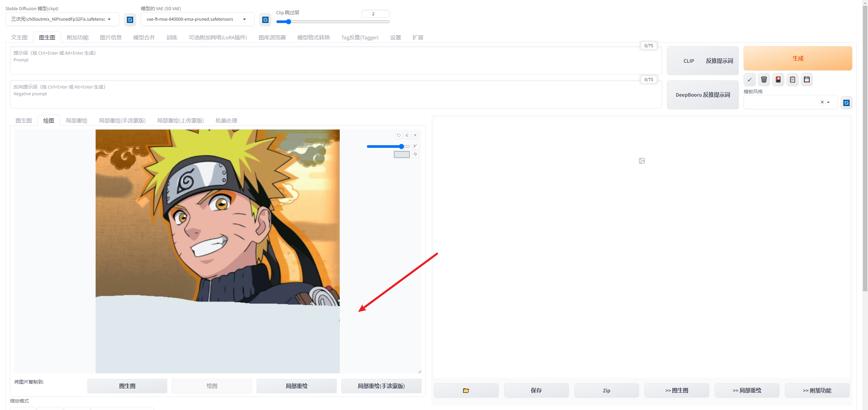Focus the 反向提示词 Negative prompt box

pos(336,94)
